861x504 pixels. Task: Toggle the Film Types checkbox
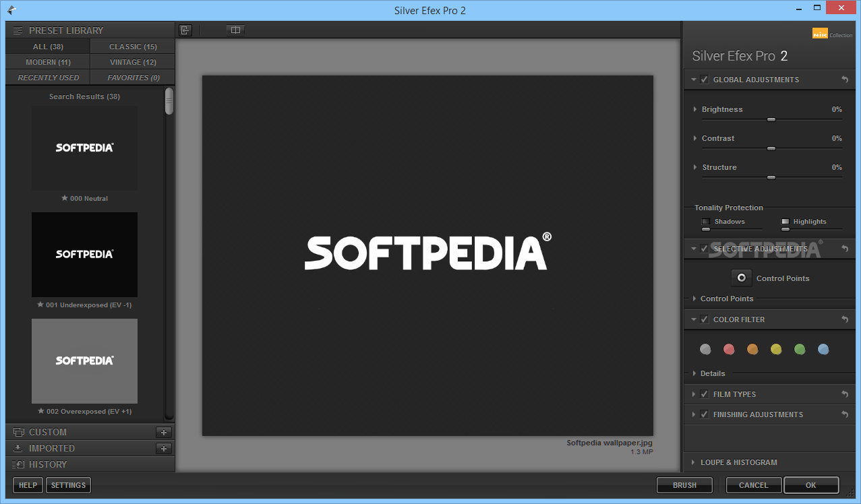click(705, 394)
